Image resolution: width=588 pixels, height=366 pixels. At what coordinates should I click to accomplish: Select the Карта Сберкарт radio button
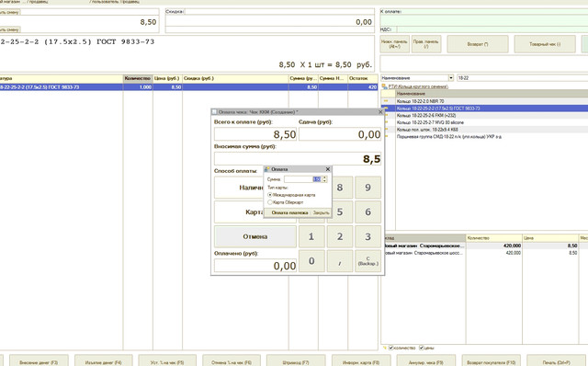pyautogui.click(x=269, y=202)
